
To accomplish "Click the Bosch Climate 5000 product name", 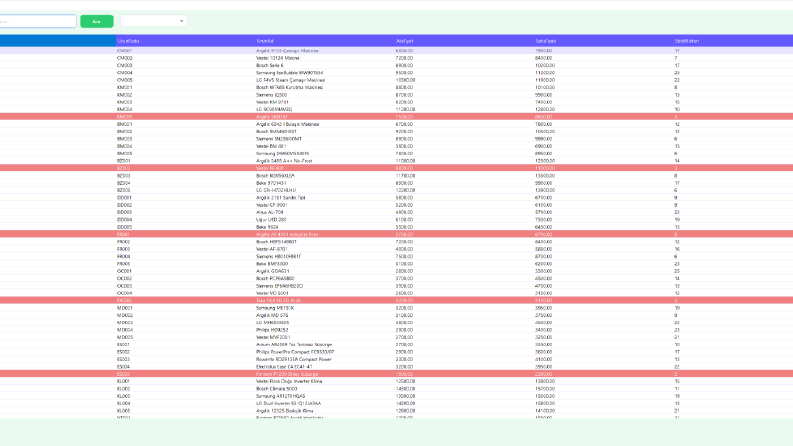I will coord(277,389).
